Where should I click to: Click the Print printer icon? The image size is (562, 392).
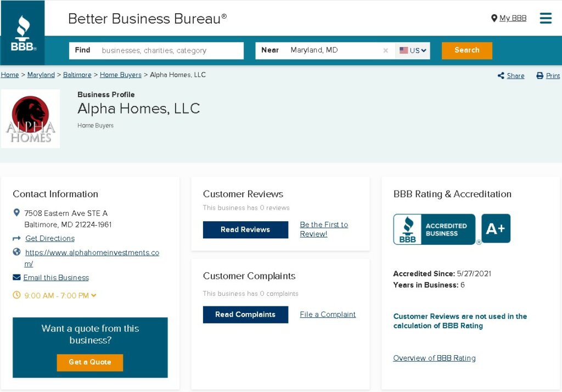(540, 76)
